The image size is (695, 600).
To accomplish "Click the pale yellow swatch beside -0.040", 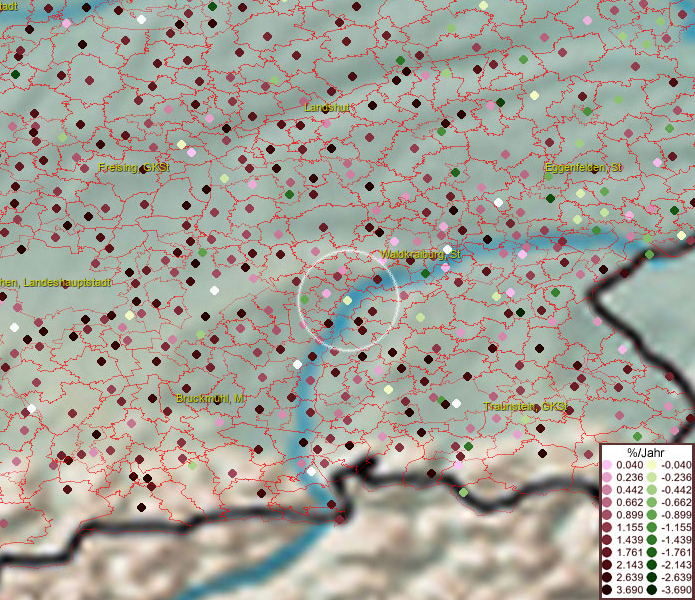I will pos(652,465).
